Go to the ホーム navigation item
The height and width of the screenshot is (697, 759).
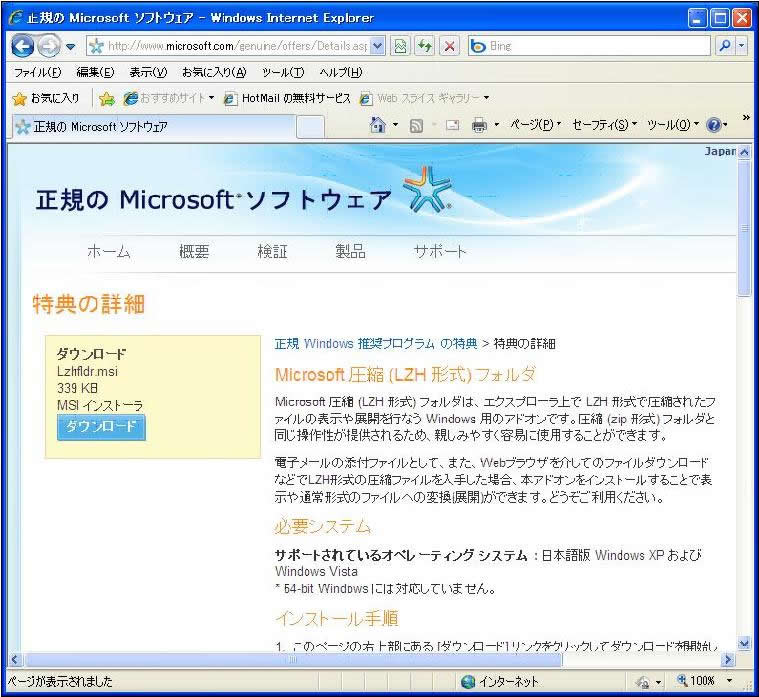(109, 252)
